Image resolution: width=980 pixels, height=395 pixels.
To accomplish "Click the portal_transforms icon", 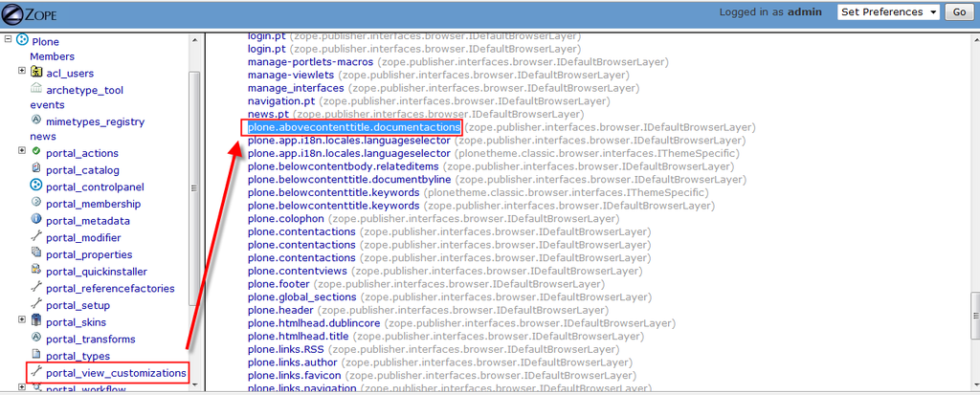I will click(36, 338).
